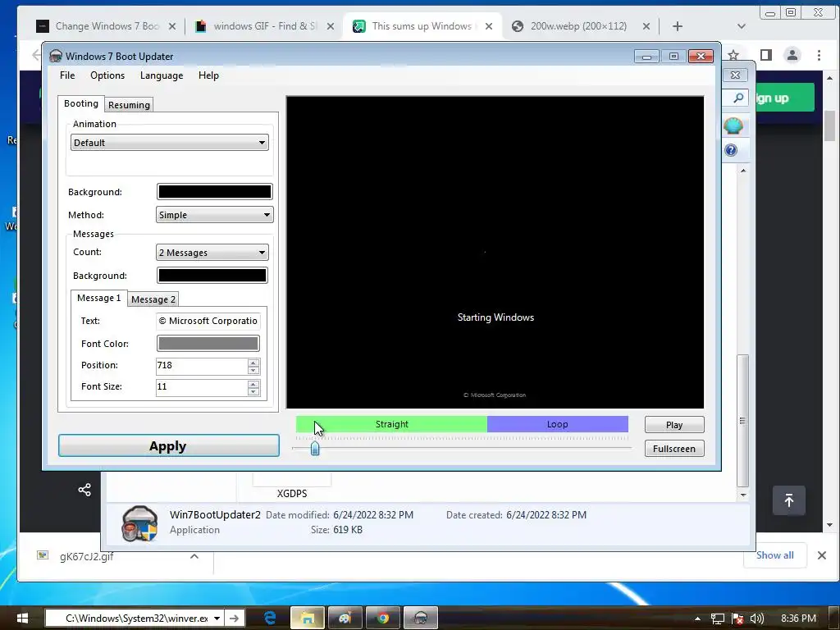Switch to the Resuming tab
The width and height of the screenshot is (840, 630).
129,105
